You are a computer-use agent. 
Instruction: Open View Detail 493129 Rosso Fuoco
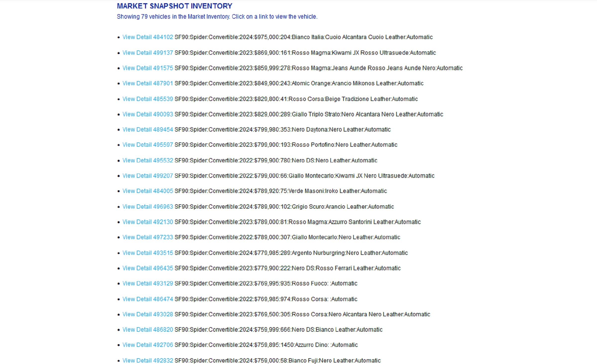click(148, 283)
